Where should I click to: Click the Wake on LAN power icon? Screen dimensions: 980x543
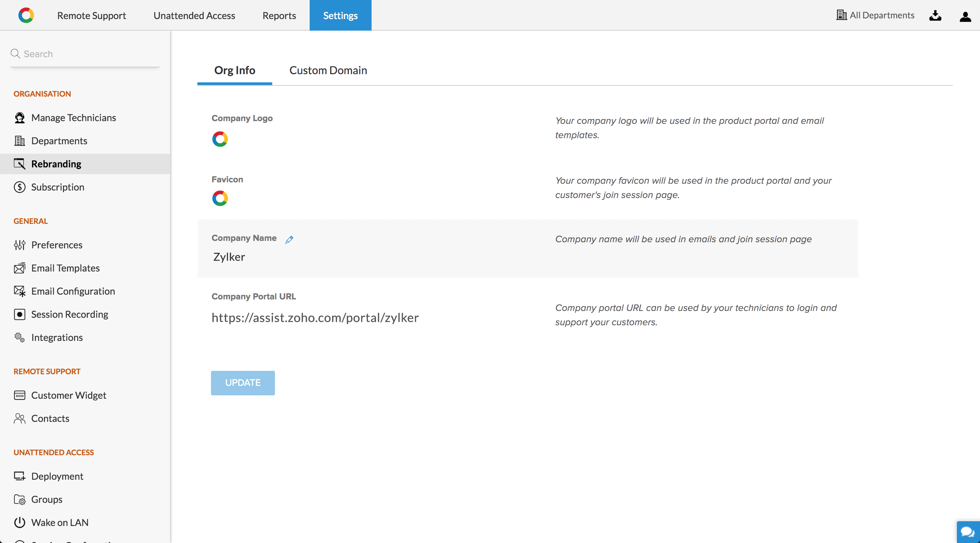coord(19,523)
